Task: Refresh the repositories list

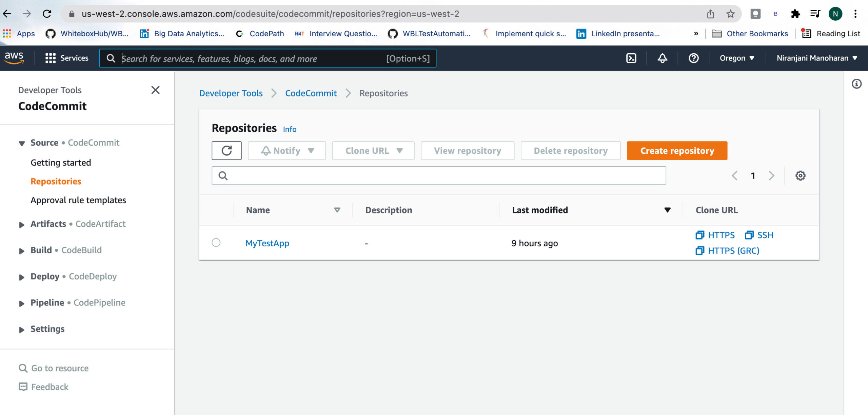Action: (226, 150)
